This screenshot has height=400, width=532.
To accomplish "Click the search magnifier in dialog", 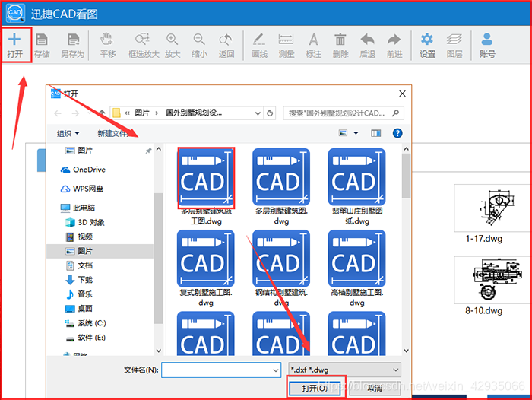I will [395, 113].
